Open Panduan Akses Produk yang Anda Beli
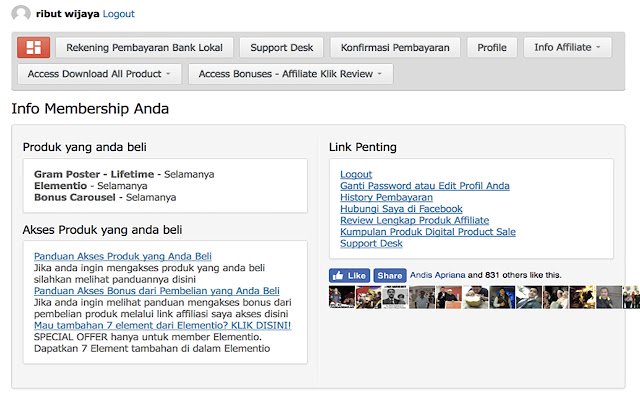This screenshot has height=400, width=640. 123,256
